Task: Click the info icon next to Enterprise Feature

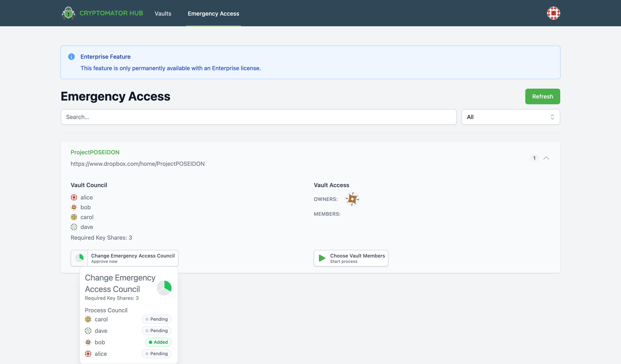Action: point(71,56)
